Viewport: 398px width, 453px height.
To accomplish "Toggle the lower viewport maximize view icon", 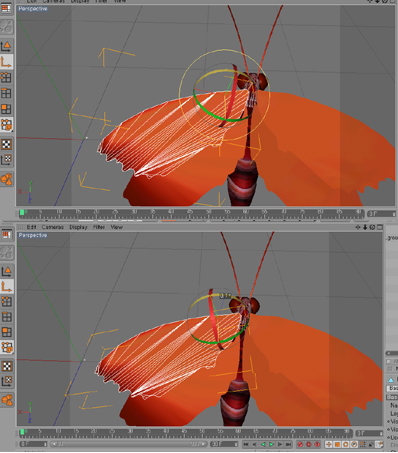I will [x=379, y=227].
